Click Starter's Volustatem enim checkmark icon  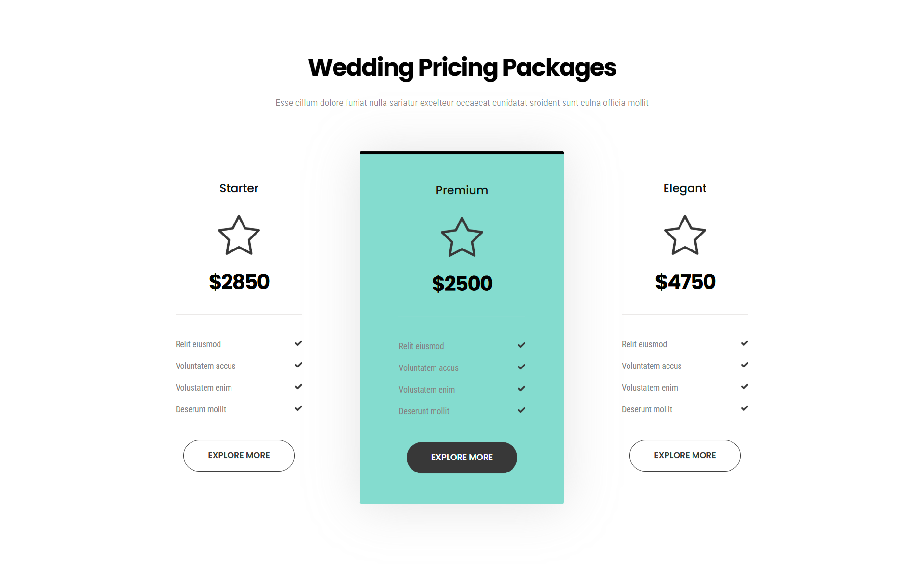298,387
